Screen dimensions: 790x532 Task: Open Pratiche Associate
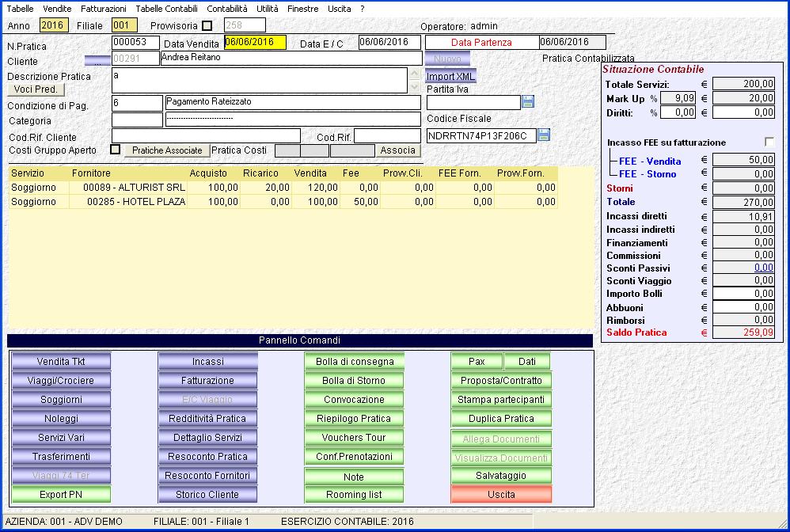click(x=167, y=150)
